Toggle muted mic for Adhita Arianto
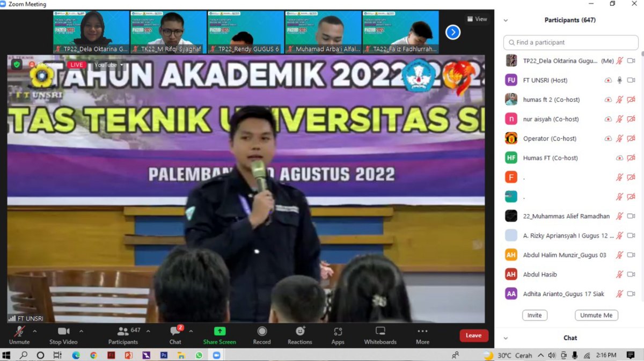The image size is (644, 361). pos(619,294)
